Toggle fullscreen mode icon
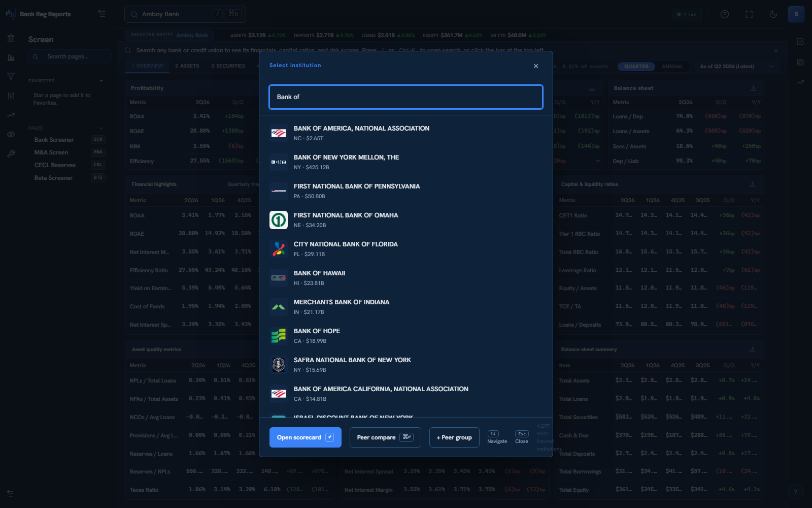The image size is (812, 508). click(x=749, y=14)
